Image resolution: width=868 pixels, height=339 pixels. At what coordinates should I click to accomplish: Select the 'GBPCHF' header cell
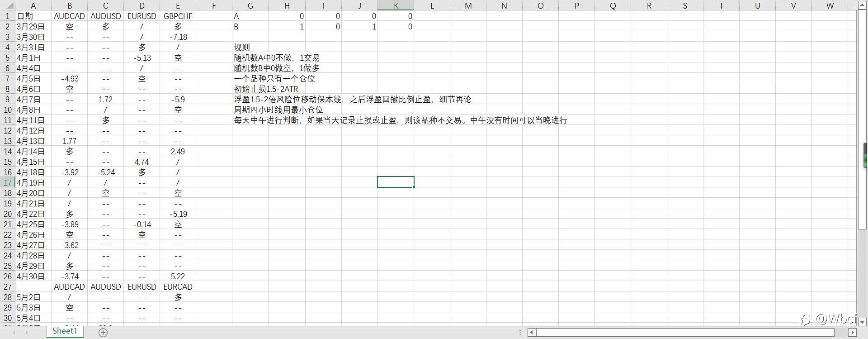[x=178, y=16]
